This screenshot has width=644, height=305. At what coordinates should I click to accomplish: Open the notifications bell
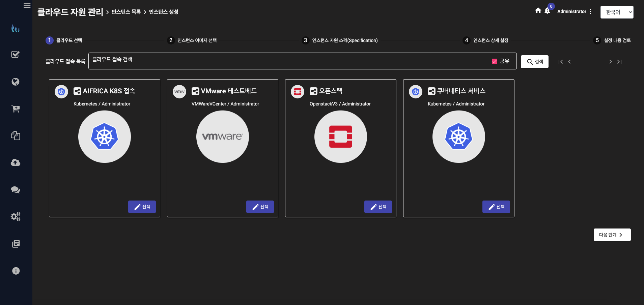547,11
